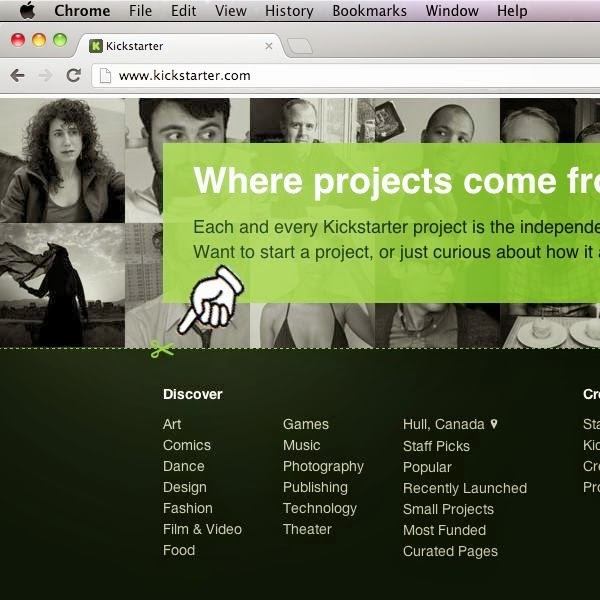Click the green zoom window button

point(60,40)
